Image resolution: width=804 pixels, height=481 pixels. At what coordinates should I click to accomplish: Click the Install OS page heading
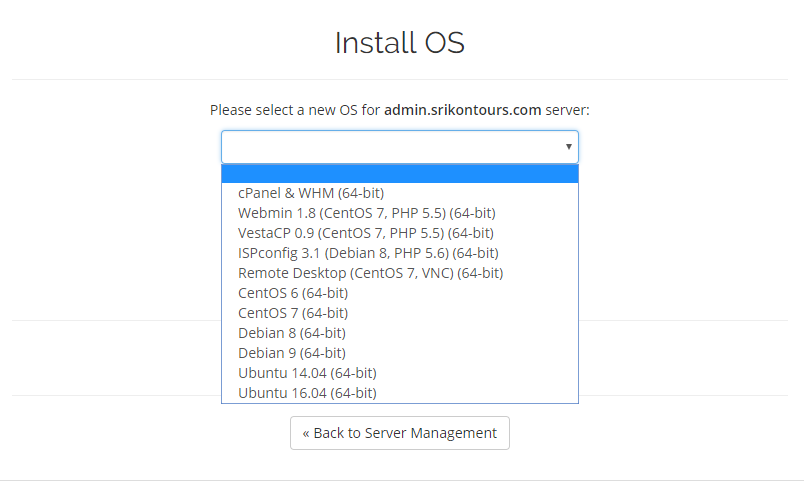coord(400,43)
